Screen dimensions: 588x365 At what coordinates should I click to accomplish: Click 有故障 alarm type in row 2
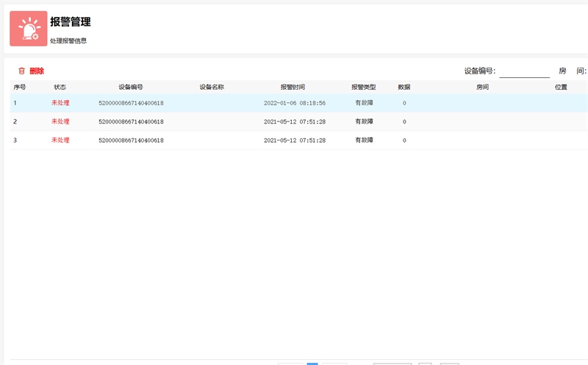point(364,121)
